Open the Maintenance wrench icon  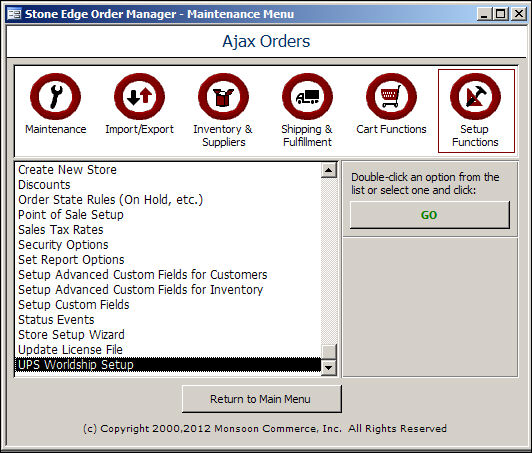(x=55, y=97)
